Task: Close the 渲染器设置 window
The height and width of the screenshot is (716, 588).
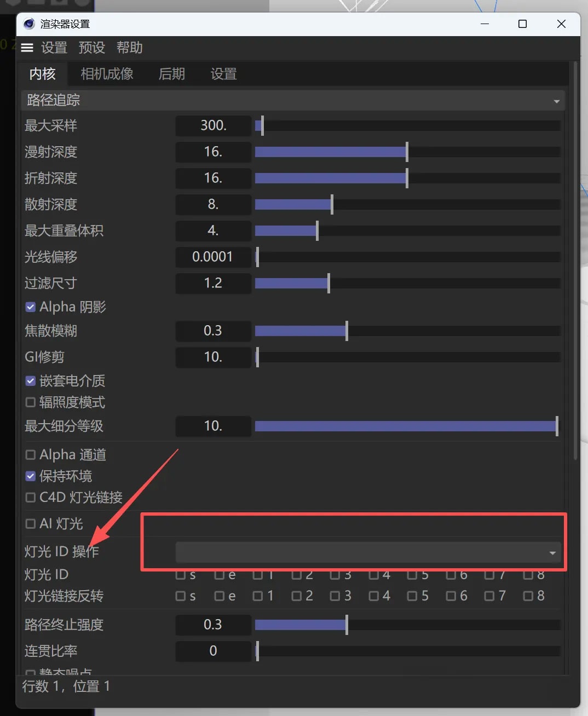Action: click(x=561, y=24)
